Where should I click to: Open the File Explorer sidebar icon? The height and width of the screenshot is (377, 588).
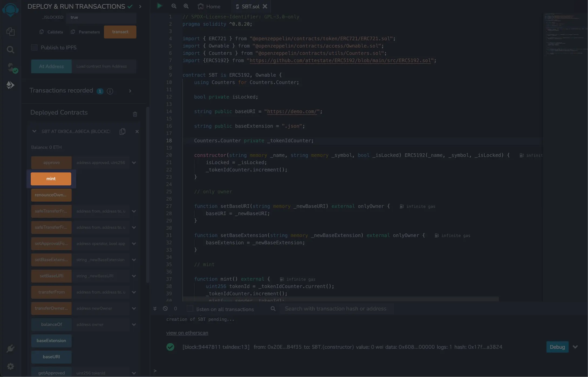[10, 32]
